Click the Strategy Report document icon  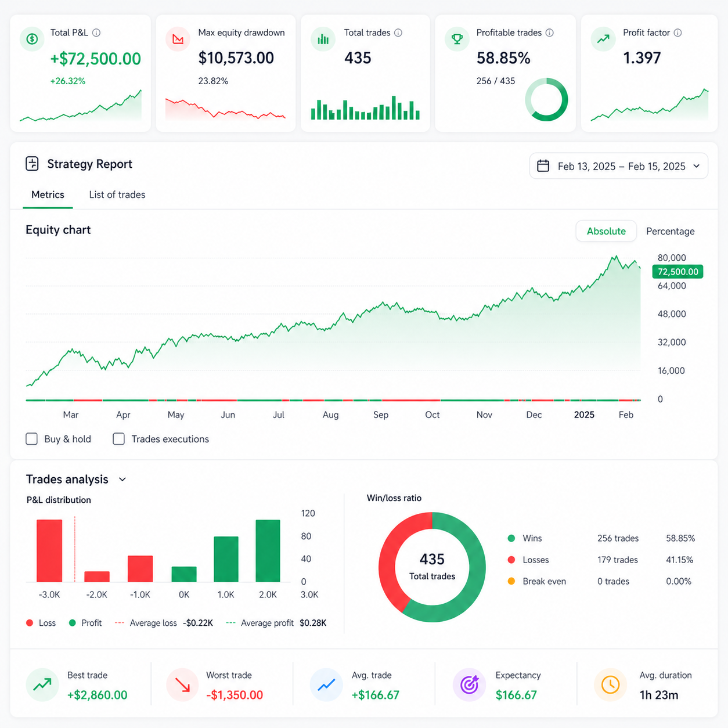point(33,164)
